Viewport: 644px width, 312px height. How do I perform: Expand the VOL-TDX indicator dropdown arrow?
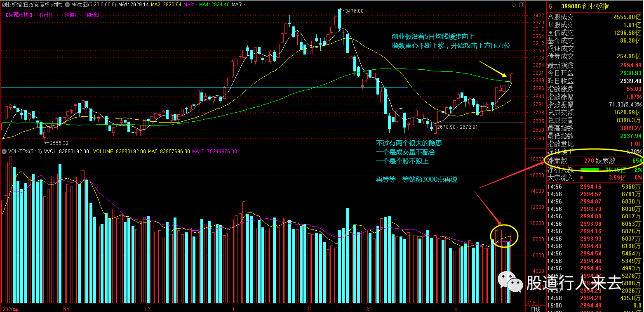coord(4,151)
